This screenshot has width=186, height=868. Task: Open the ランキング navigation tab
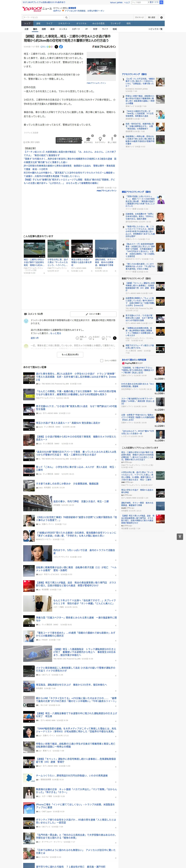click(x=115, y=24)
